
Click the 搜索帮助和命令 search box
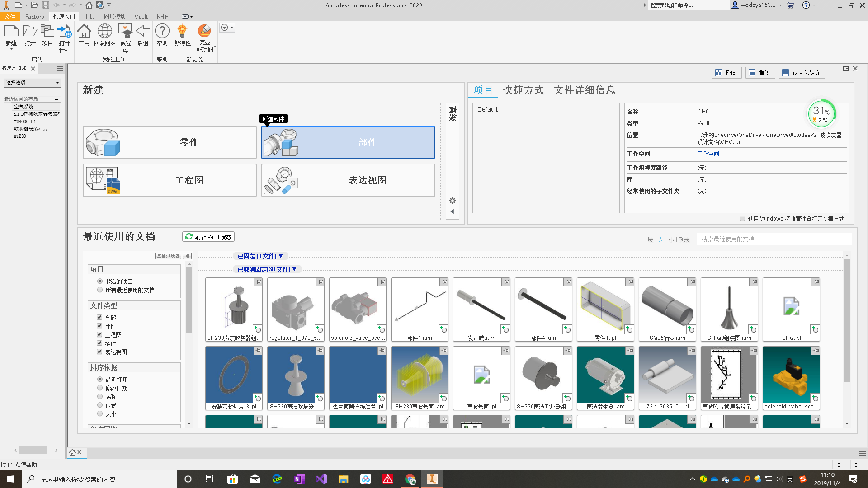(689, 5)
